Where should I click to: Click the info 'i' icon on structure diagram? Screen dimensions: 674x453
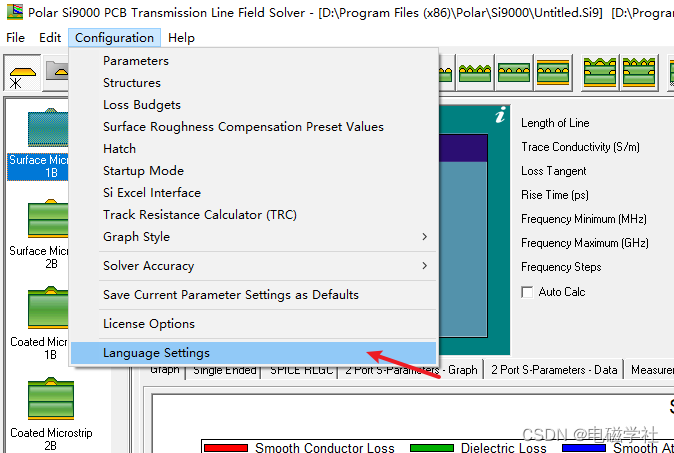tap(500, 115)
